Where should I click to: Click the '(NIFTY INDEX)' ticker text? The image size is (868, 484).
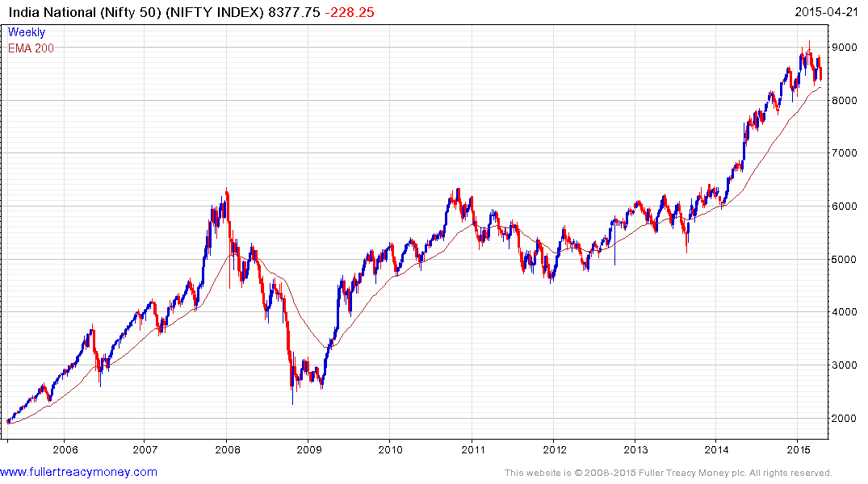pyautogui.click(x=215, y=12)
